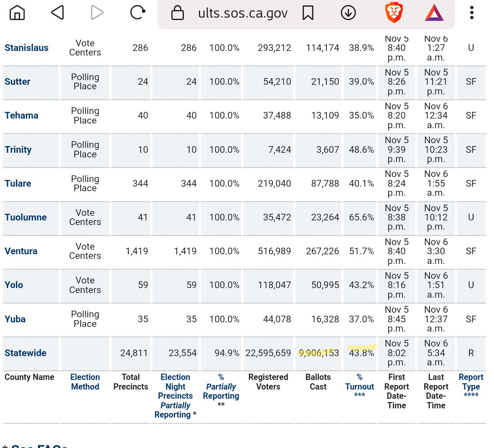Select Trinity ballots cast 3,607
The image size is (494, 448).
tap(328, 149)
